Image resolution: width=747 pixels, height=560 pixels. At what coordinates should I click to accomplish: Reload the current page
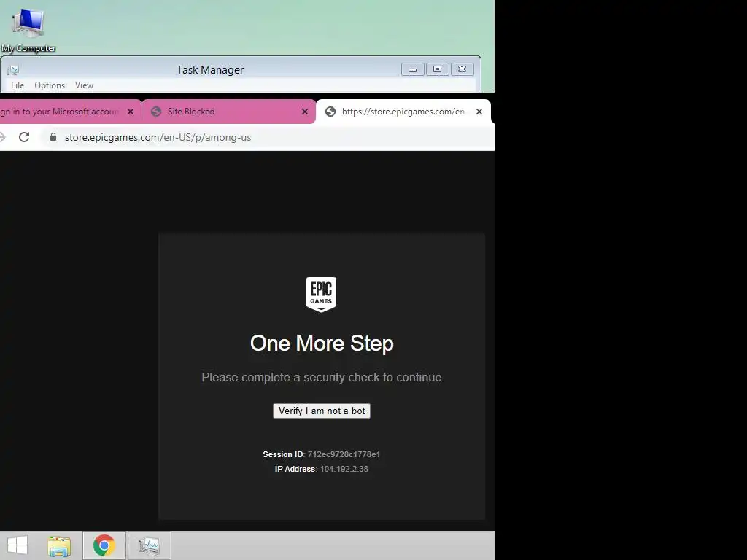[24, 137]
